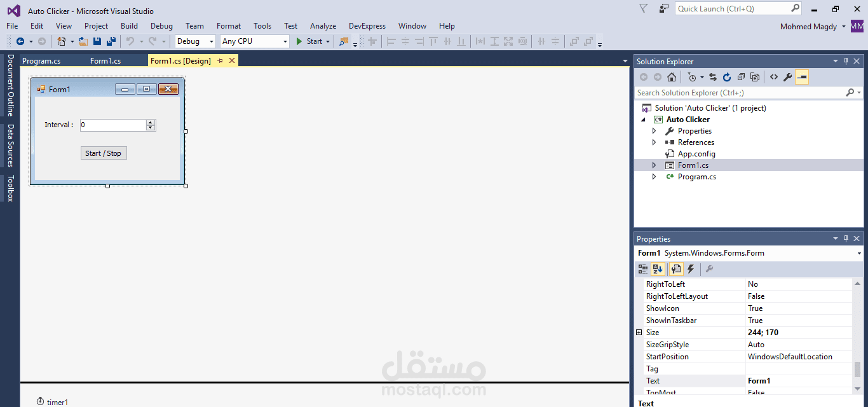The height and width of the screenshot is (407, 868).
Task: Collapse the Auto Clicker project node
Action: coord(643,120)
